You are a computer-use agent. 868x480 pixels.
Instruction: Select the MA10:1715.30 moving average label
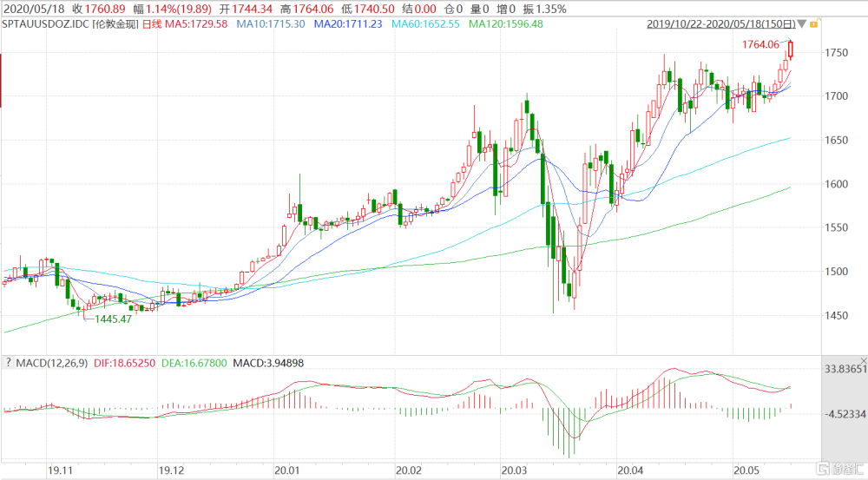click(x=271, y=23)
